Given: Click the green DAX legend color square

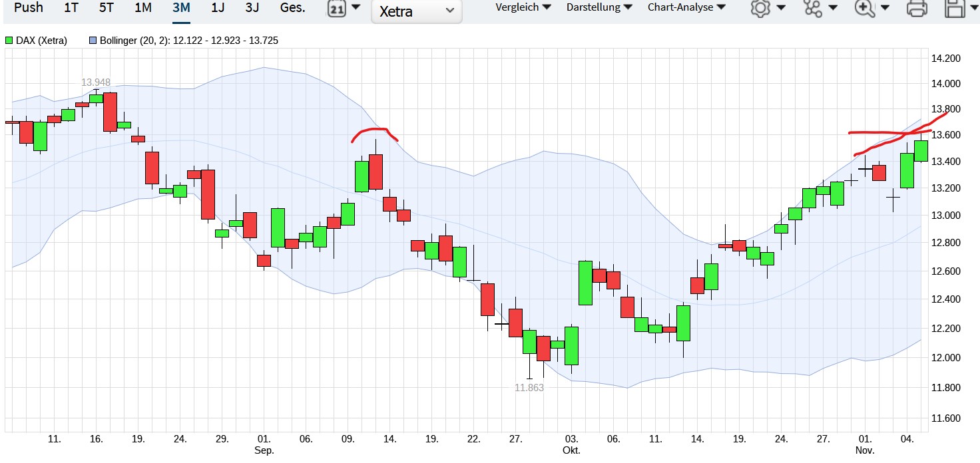Looking at the screenshot, I should [x=8, y=40].
